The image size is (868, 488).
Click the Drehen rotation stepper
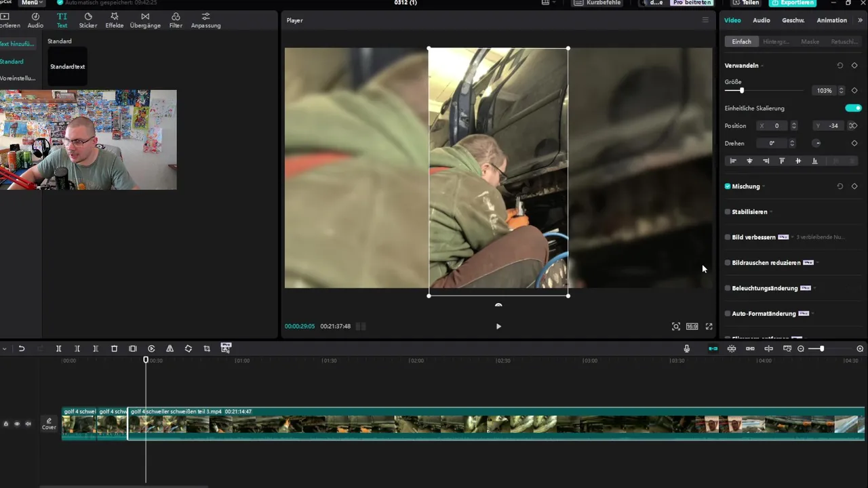pos(792,143)
